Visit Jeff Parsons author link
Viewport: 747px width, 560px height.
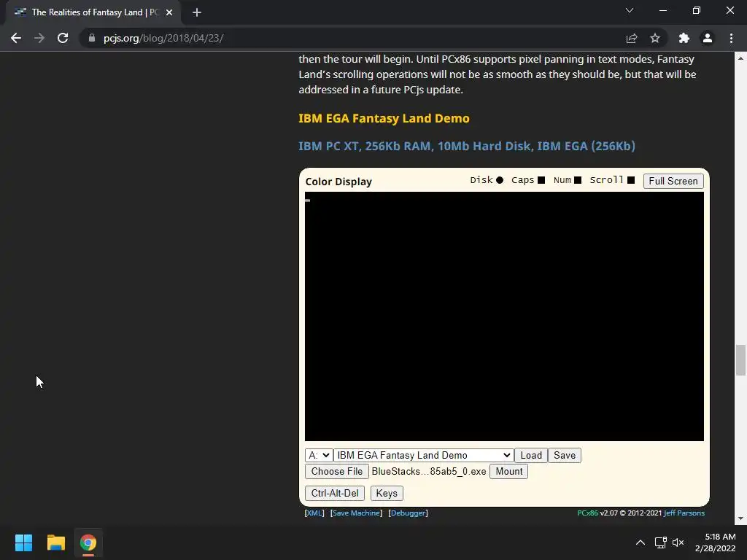(x=684, y=513)
